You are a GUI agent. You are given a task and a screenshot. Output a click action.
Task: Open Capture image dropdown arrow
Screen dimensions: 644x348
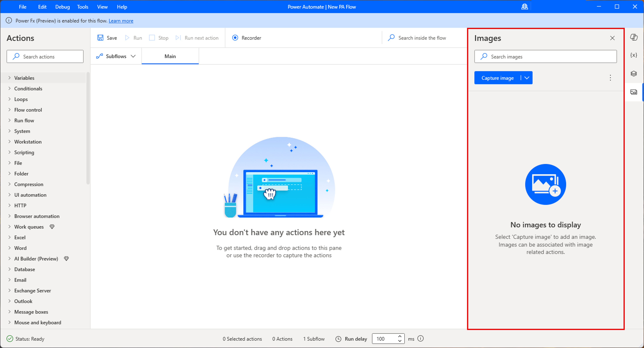pyautogui.click(x=527, y=78)
